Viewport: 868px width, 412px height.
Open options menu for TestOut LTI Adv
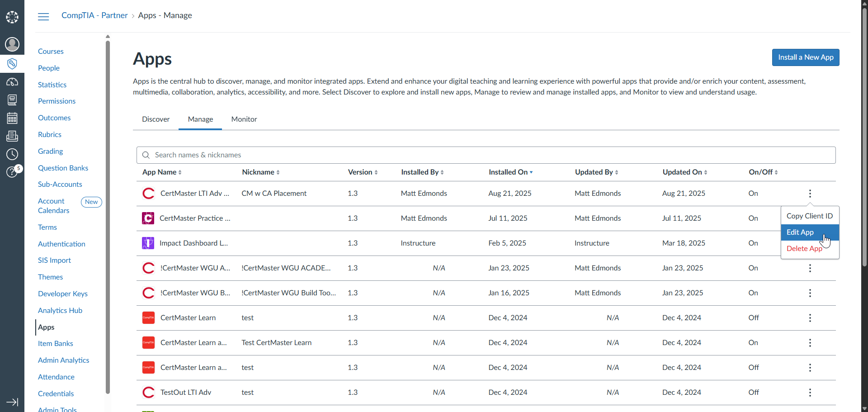[x=810, y=393]
